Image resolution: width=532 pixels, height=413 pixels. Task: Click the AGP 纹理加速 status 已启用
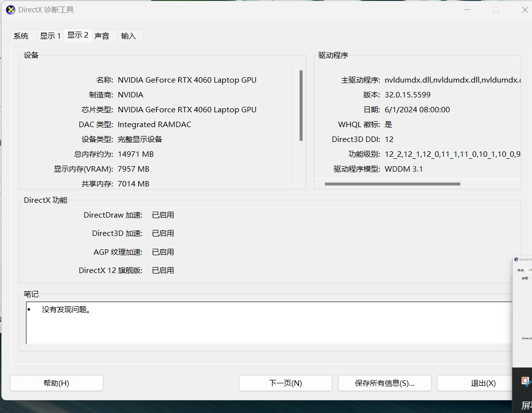point(163,252)
